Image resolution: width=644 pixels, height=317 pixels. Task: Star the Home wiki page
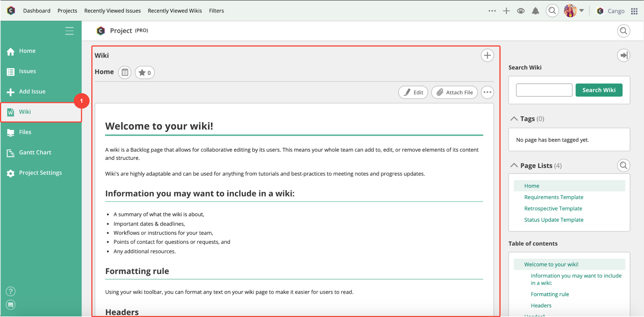[145, 73]
